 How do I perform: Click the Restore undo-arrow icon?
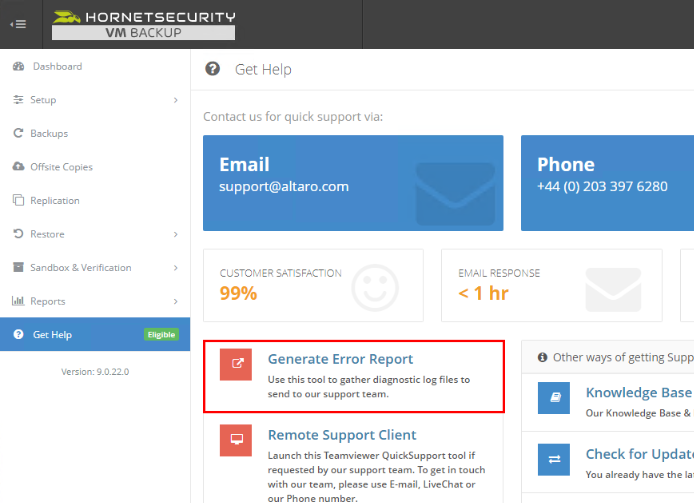coord(18,233)
